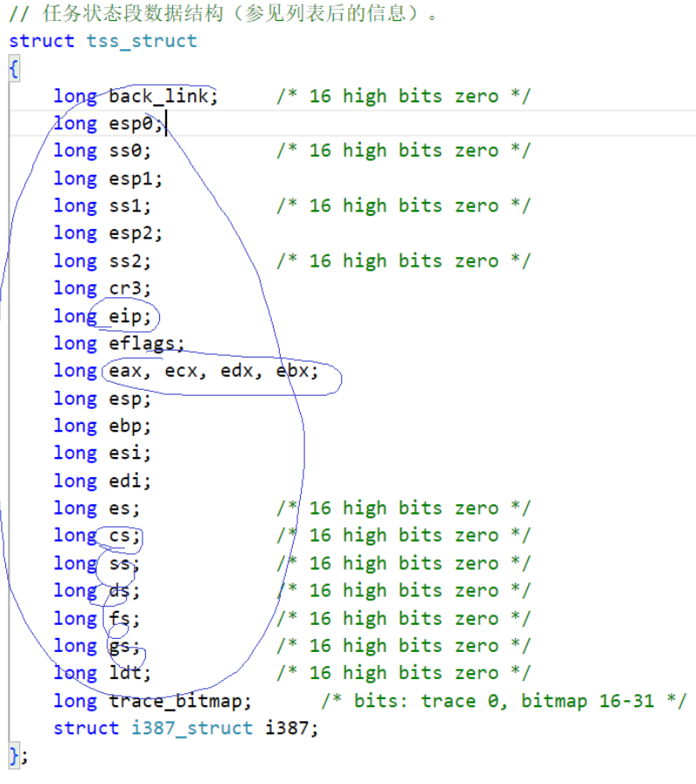Click the 'esi' field name

coord(125,453)
